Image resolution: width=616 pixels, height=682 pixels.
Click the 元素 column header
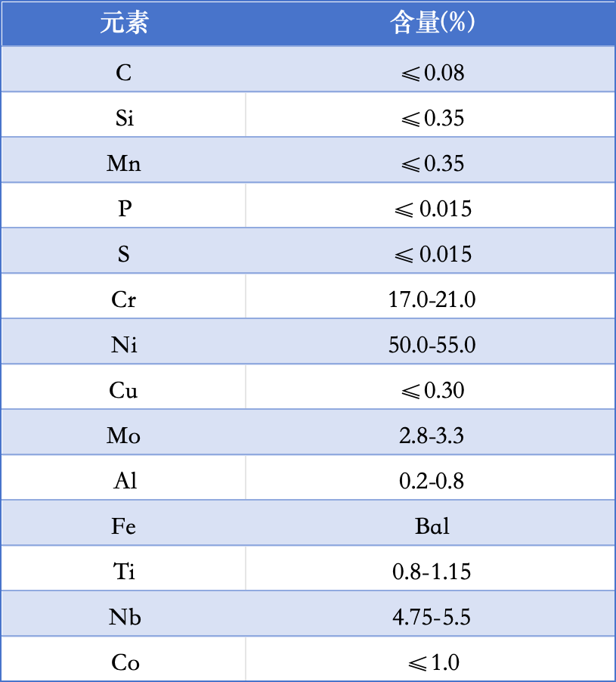pos(124,23)
